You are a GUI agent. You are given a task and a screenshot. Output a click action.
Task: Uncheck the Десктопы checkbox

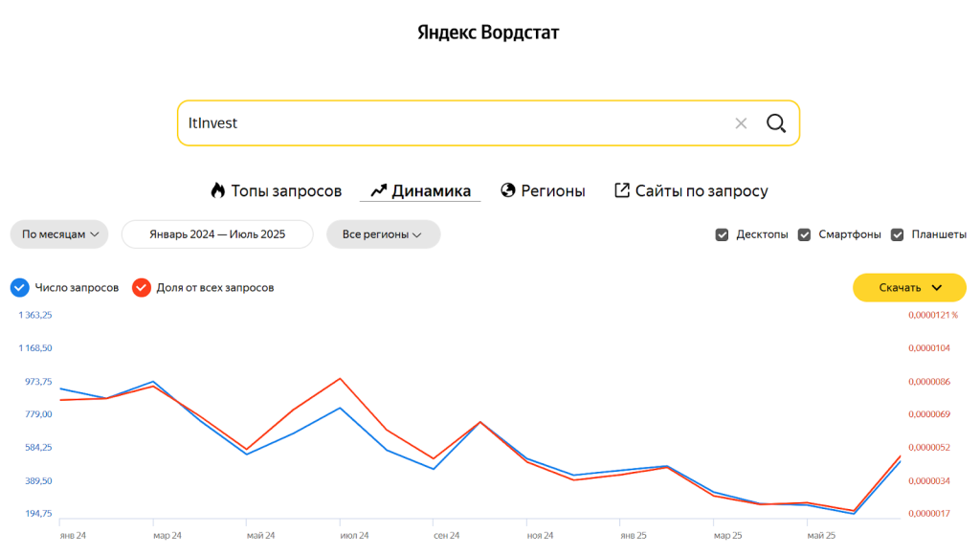723,234
